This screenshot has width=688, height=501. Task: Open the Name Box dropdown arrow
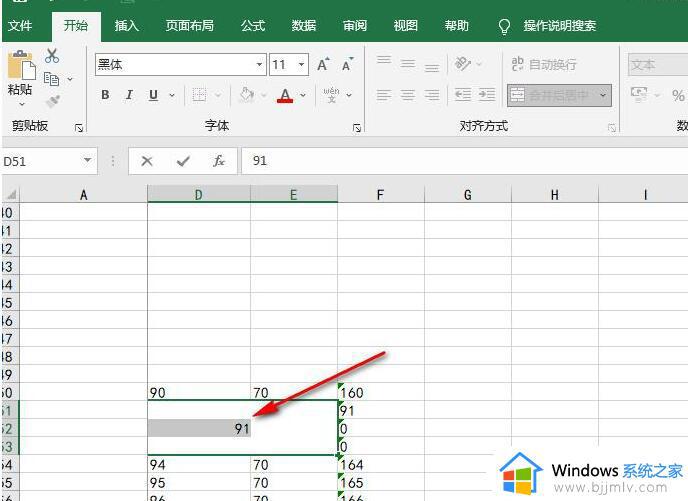point(88,161)
